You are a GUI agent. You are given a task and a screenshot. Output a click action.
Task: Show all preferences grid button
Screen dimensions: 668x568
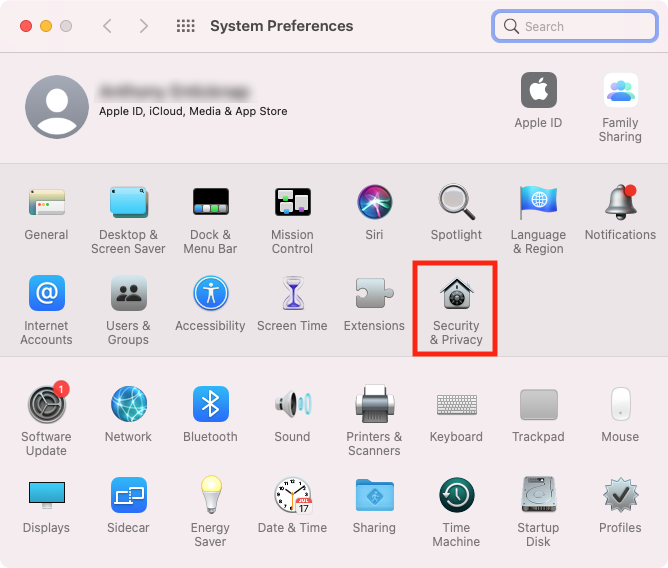coord(186,26)
